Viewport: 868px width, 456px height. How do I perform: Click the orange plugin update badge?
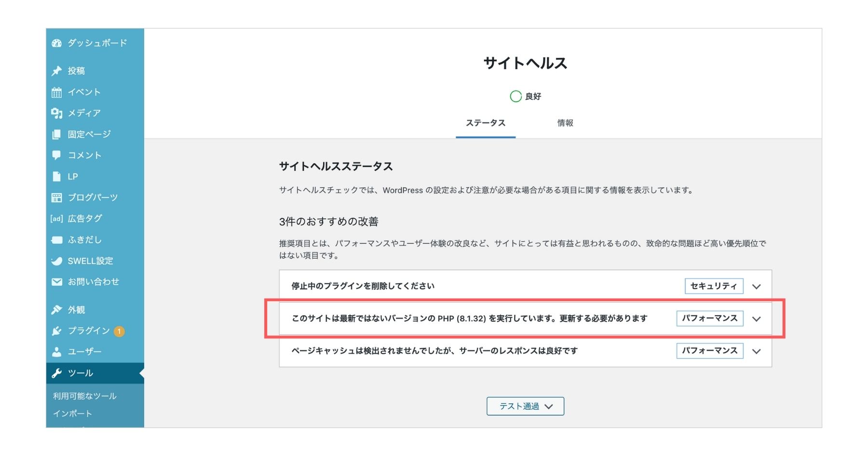tap(119, 332)
